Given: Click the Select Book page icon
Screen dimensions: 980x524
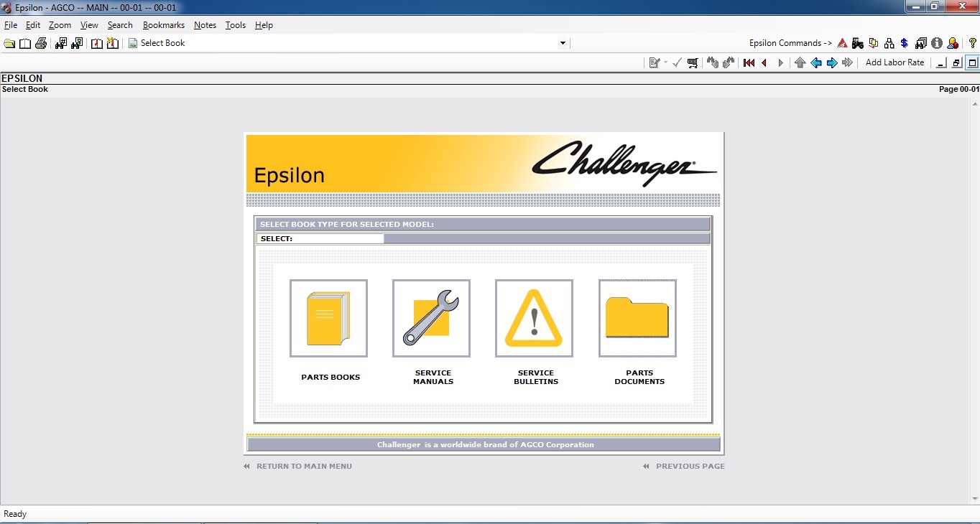Looking at the screenshot, I should (133, 43).
